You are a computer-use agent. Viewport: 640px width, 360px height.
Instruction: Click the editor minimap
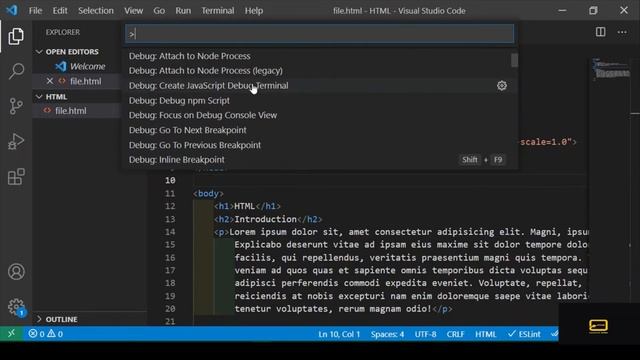610,69
